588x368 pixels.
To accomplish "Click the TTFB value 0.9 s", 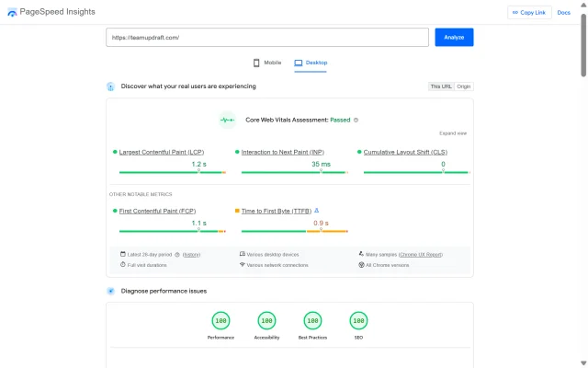I will (x=321, y=223).
